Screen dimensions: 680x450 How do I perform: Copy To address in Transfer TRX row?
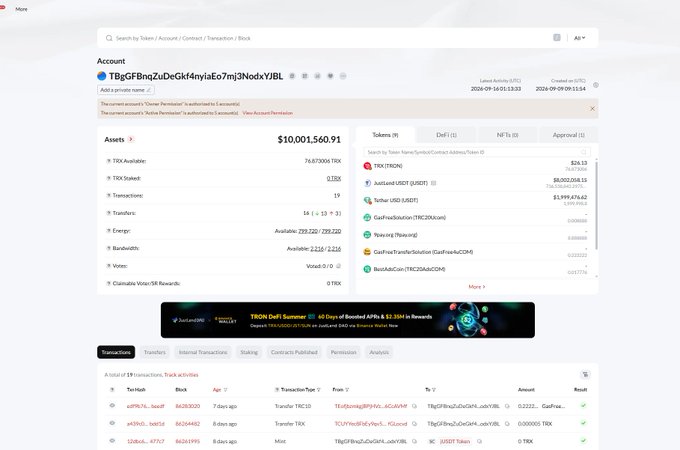click(x=507, y=424)
